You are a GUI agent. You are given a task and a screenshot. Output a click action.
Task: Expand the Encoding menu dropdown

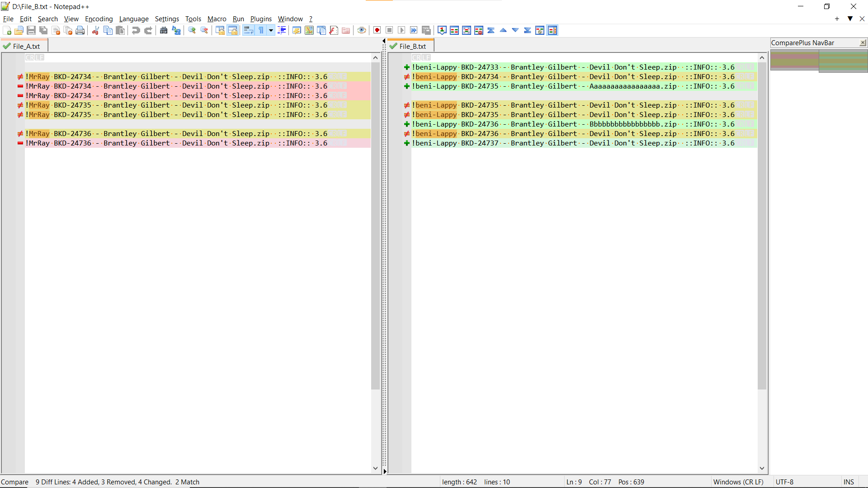[99, 19]
